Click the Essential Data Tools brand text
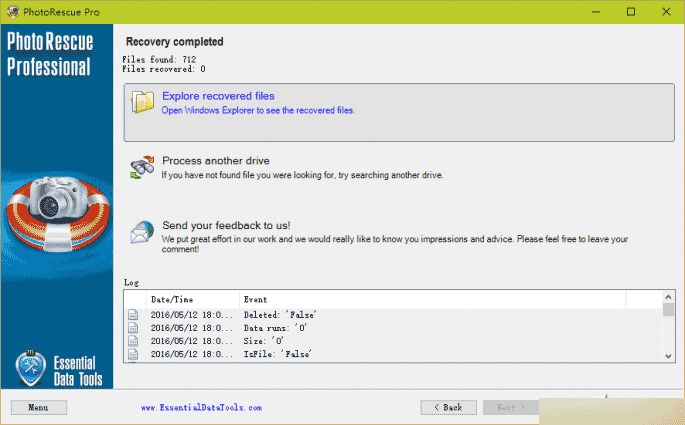 click(78, 371)
